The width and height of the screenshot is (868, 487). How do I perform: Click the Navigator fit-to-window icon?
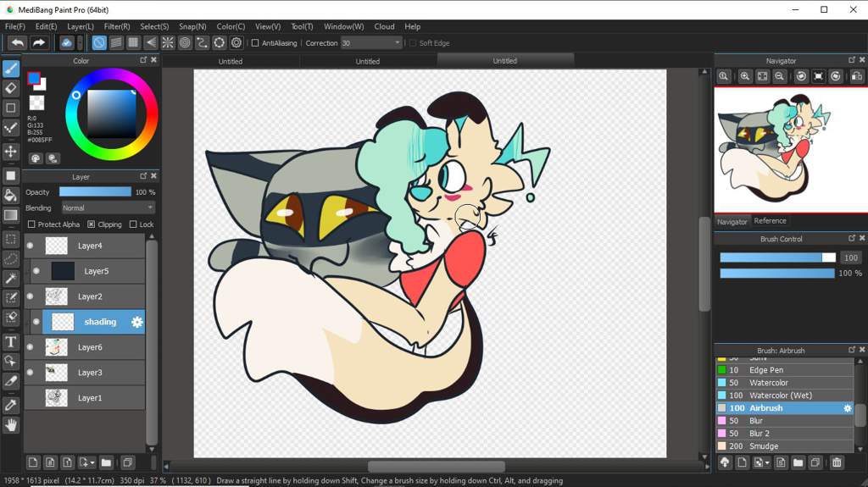(x=762, y=76)
